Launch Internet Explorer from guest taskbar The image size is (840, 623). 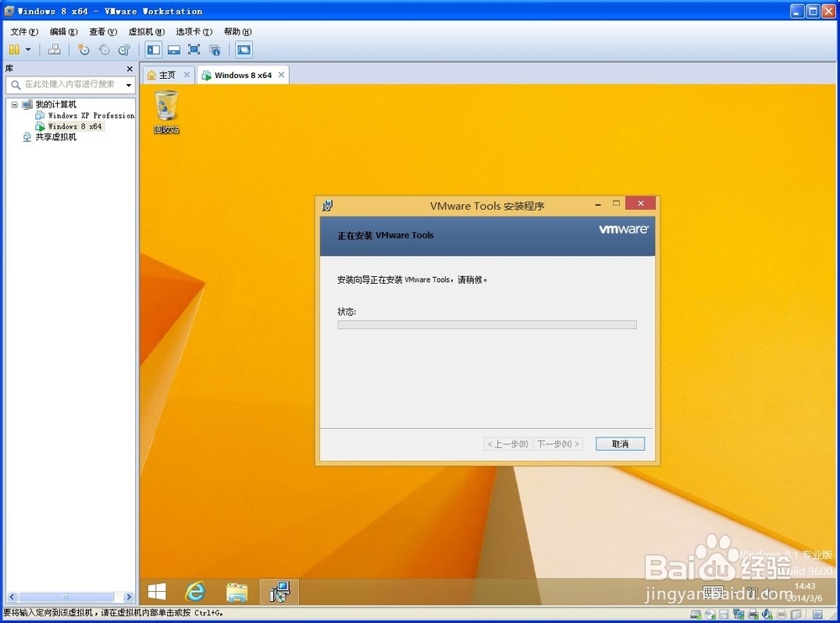click(195, 592)
